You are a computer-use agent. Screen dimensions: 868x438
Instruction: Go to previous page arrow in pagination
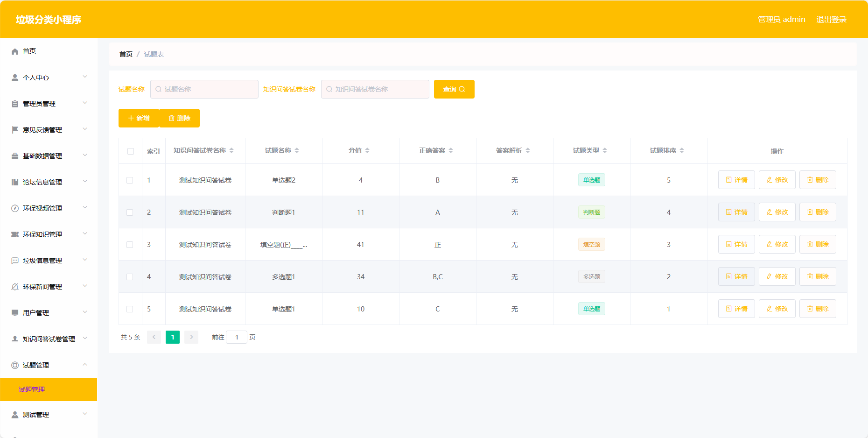[154, 337]
